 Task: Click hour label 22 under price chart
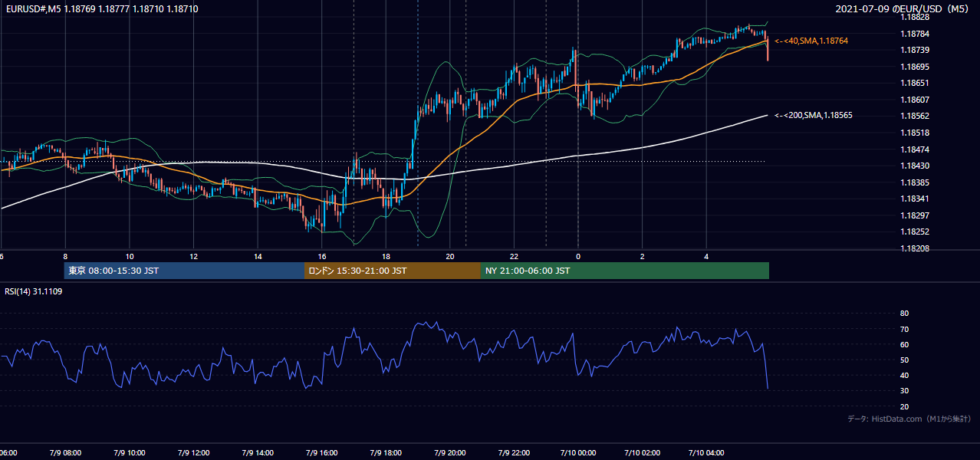coord(514,256)
